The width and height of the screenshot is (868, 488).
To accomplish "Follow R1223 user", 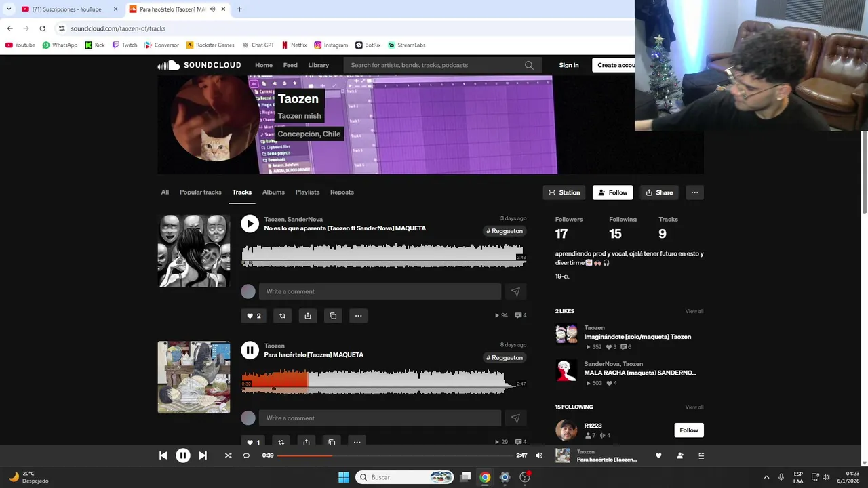I will 689,430.
